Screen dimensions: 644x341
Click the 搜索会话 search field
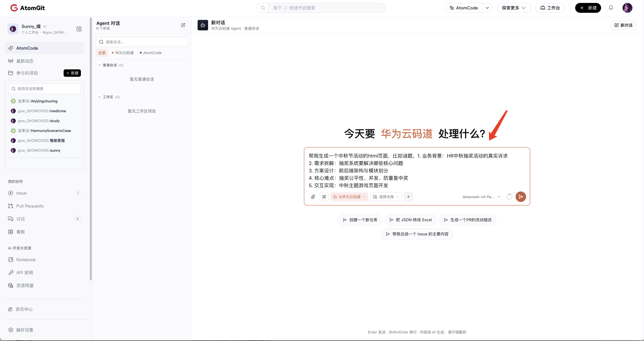[x=142, y=42]
